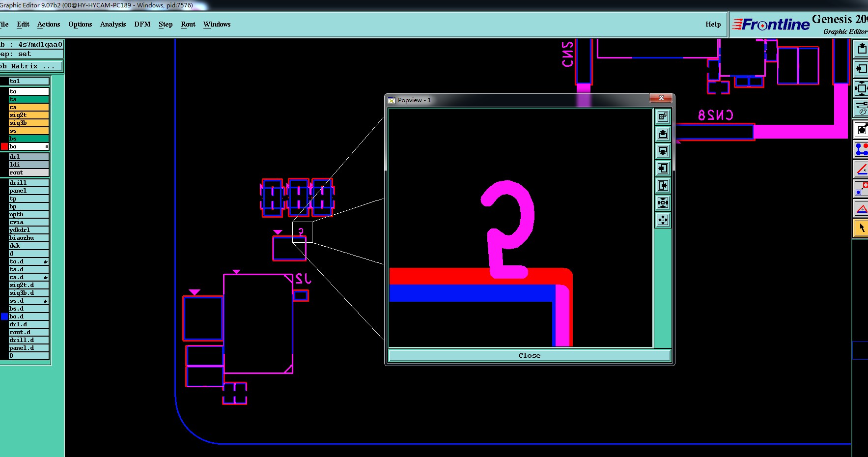Viewport: 868px width, 457px height.
Task: Toggle display of the bs layer
Action: (x=29, y=139)
